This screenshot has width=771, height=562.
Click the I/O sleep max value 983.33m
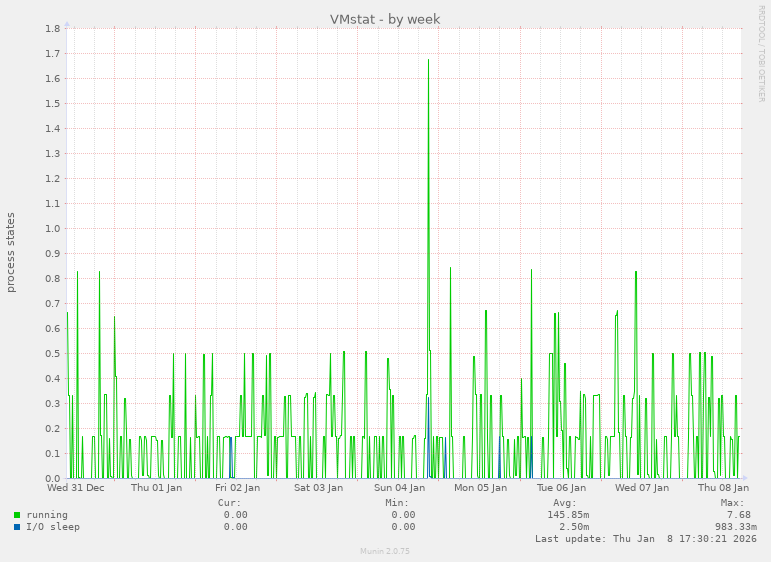point(735,527)
